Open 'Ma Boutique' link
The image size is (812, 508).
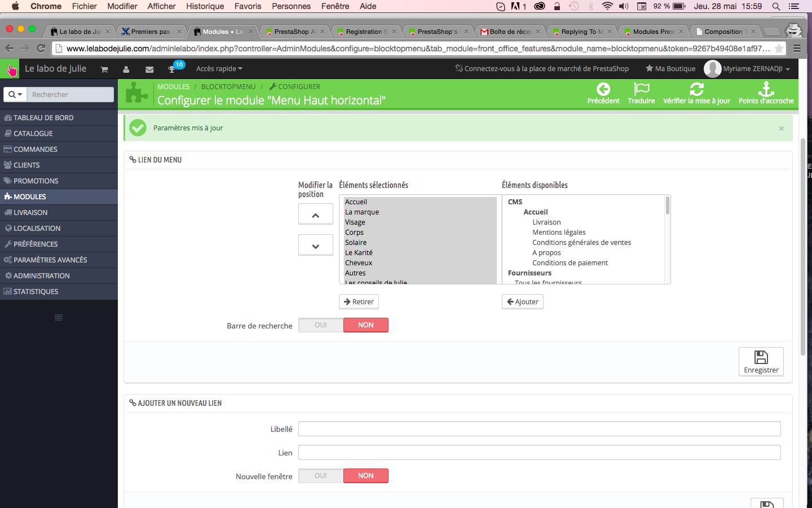coord(670,69)
